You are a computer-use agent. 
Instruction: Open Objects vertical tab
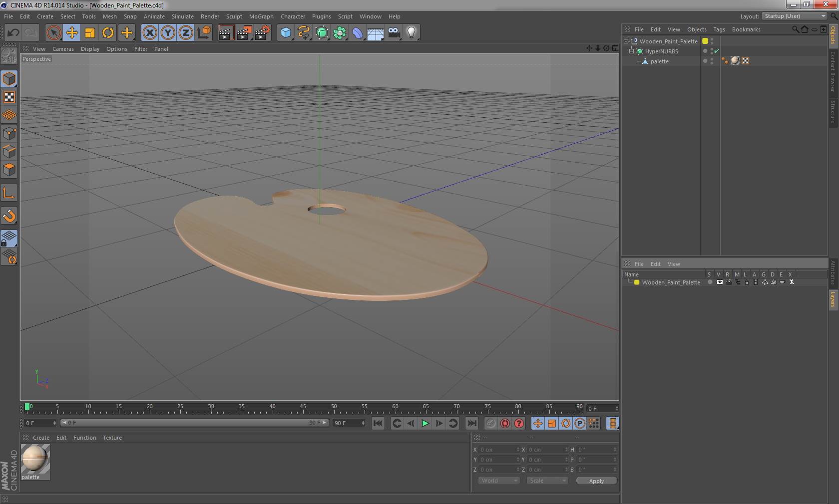click(x=833, y=35)
